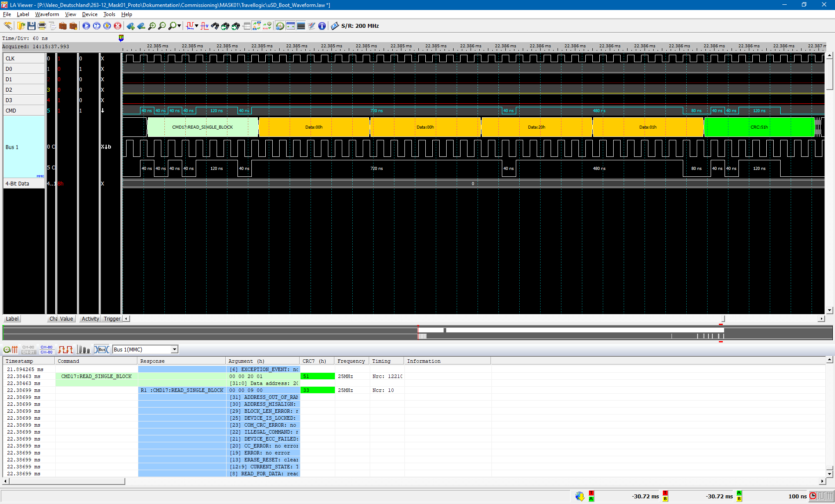Click the blue Info icon in toolbar

click(x=322, y=26)
